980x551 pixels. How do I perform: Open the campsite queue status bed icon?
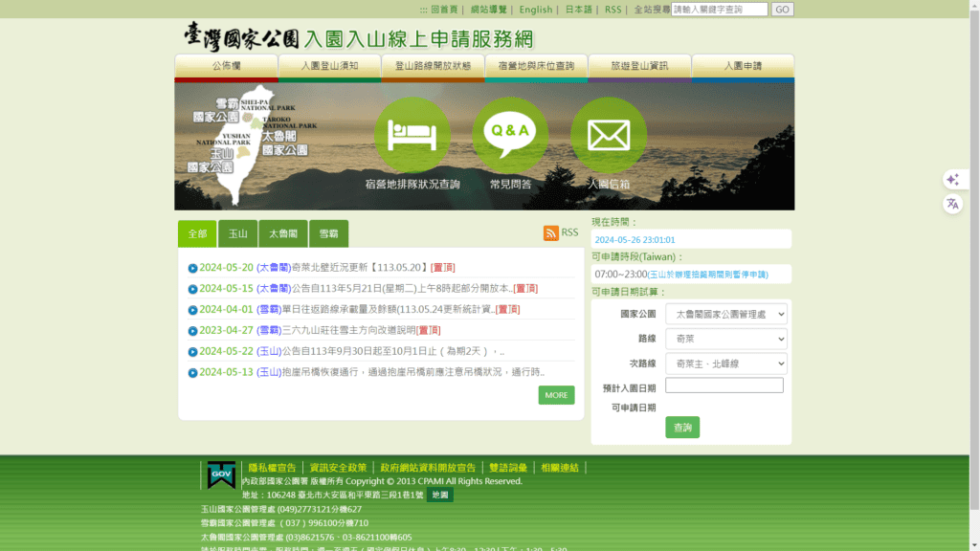412,135
